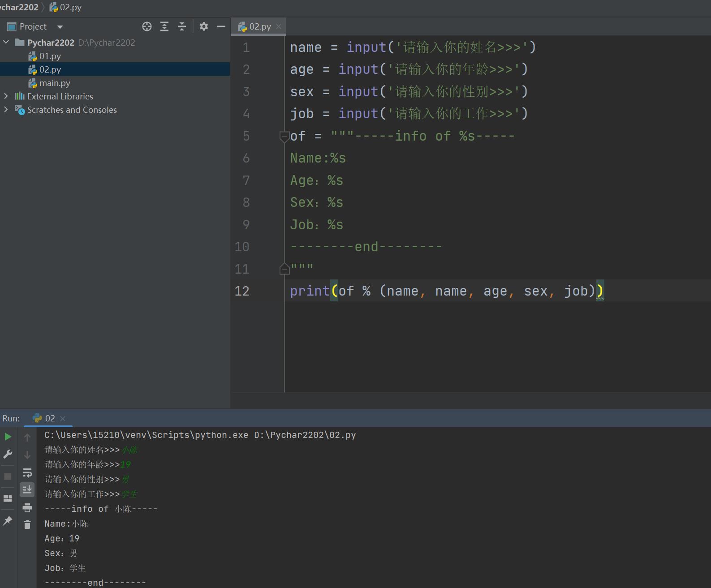
Task: Click the Print console output icon
Action: point(27,507)
